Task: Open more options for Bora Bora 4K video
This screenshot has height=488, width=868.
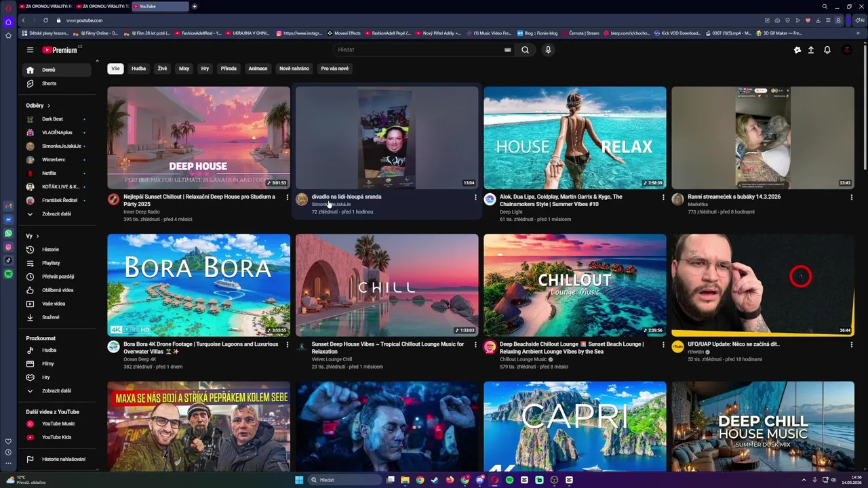Action: click(x=287, y=345)
